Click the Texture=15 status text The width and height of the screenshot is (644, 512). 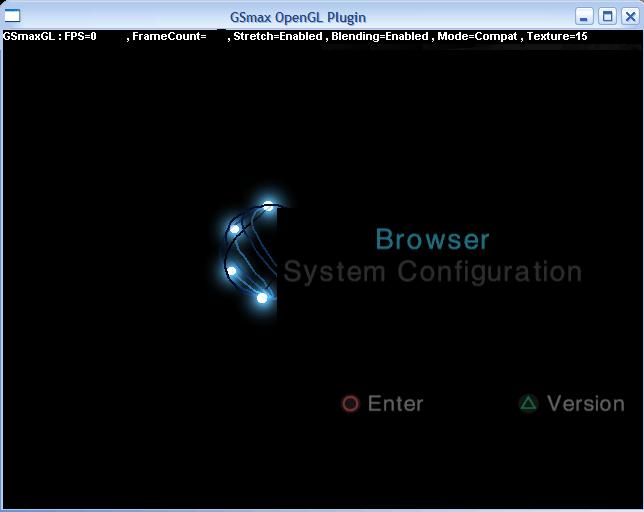(x=557, y=37)
